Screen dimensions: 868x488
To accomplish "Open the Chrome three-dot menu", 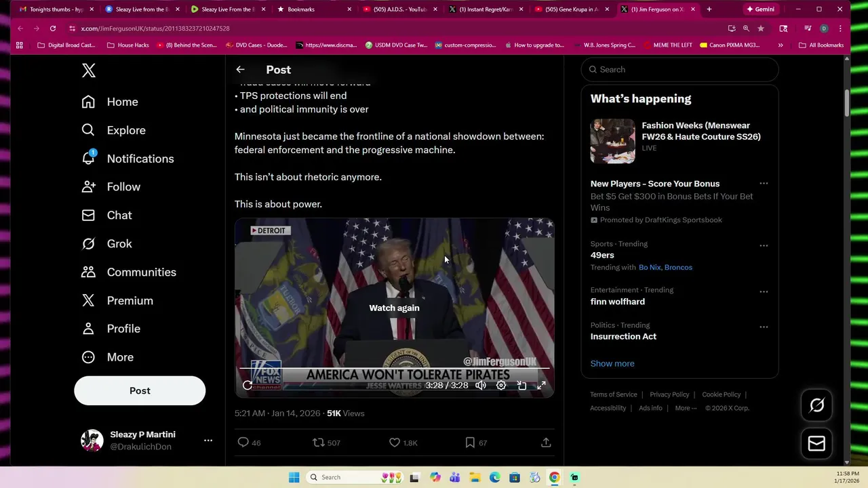I will (840, 28).
